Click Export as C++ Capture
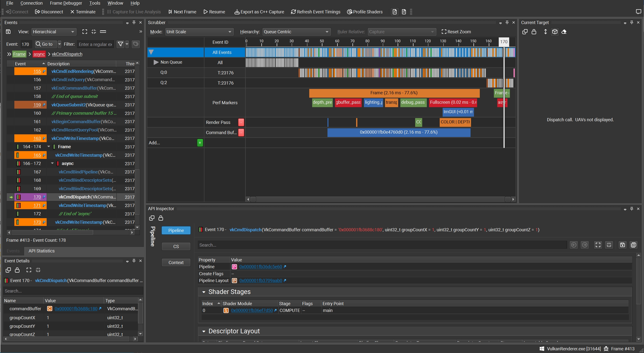This screenshot has width=644, height=353. coord(259,12)
